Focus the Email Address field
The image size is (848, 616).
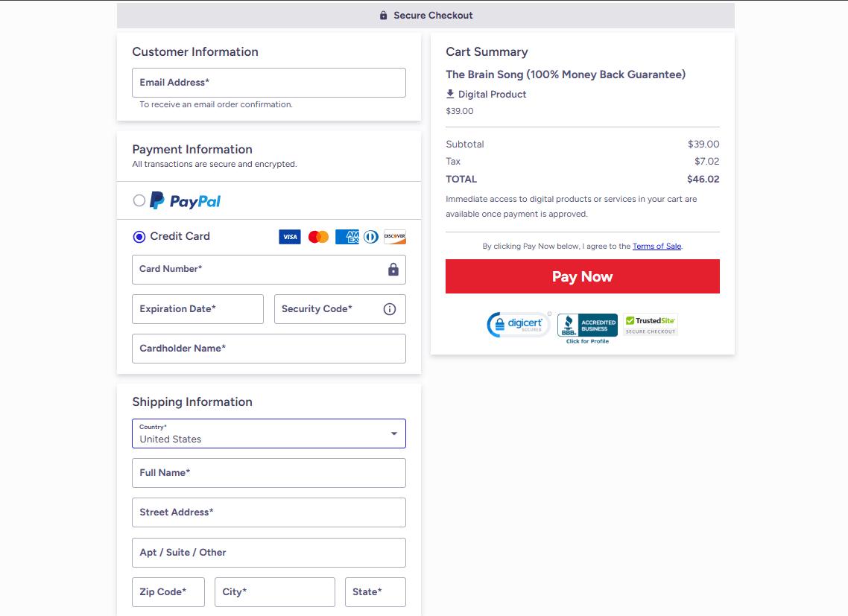click(269, 83)
